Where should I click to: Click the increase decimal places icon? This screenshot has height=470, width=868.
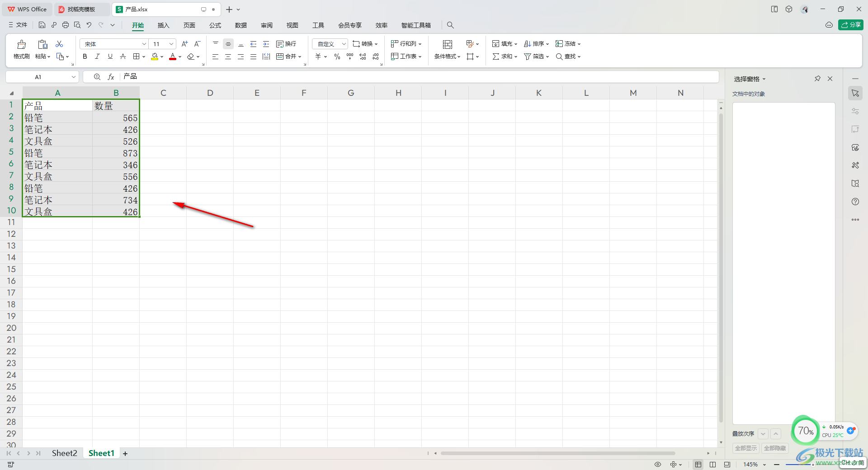coord(363,56)
